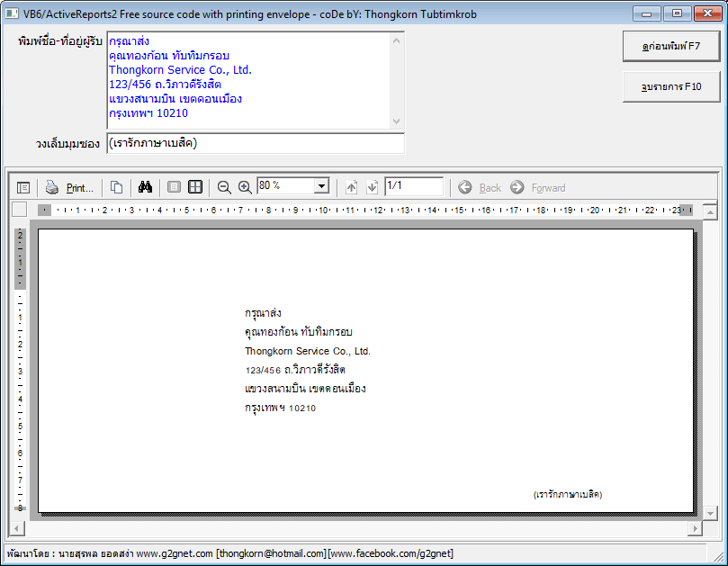Click '123/456 ถ.วิภาวดีรังสิต' line in address box
Screen dimensions: 728x566
pyautogui.click(x=165, y=85)
